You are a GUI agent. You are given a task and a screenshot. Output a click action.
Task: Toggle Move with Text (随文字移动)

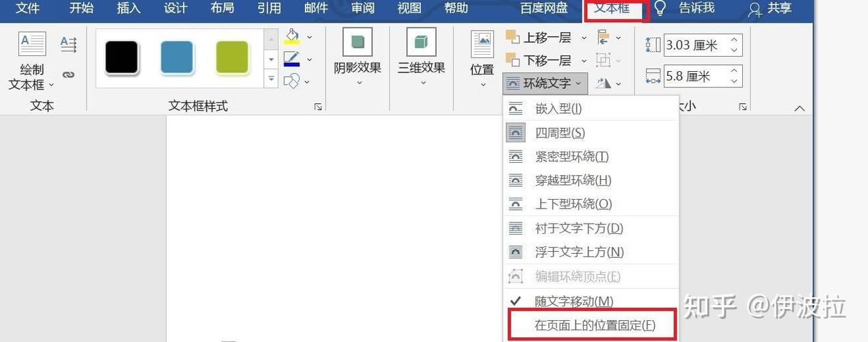pyautogui.click(x=591, y=301)
